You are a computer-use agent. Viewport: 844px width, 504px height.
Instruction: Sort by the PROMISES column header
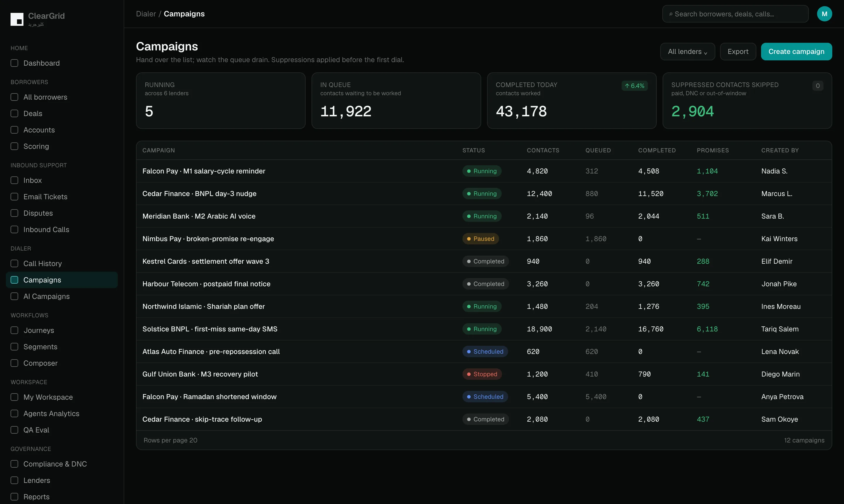pyautogui.click(x=712, y=150)
